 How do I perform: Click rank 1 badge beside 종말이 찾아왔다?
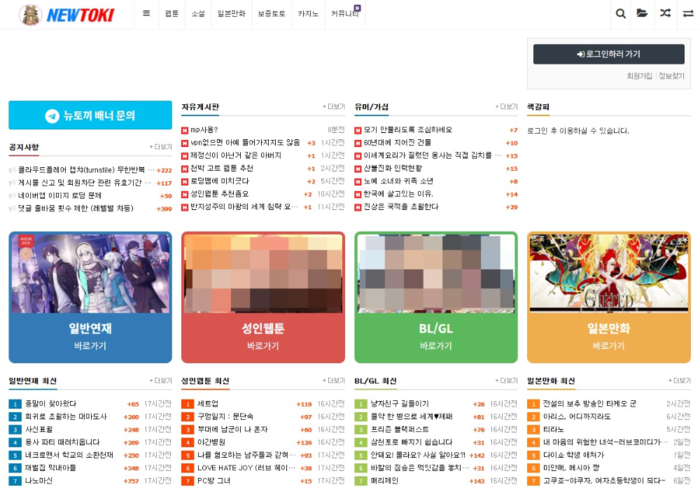tap(15, 404)
